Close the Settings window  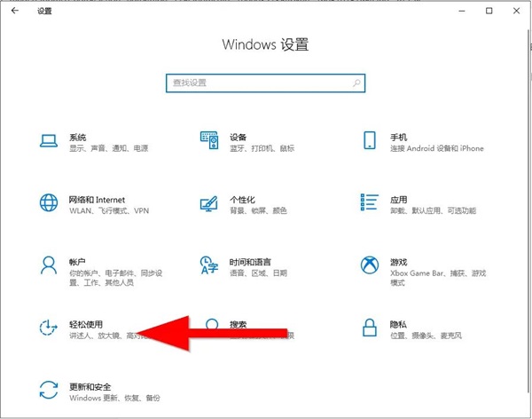coord(516,11)
